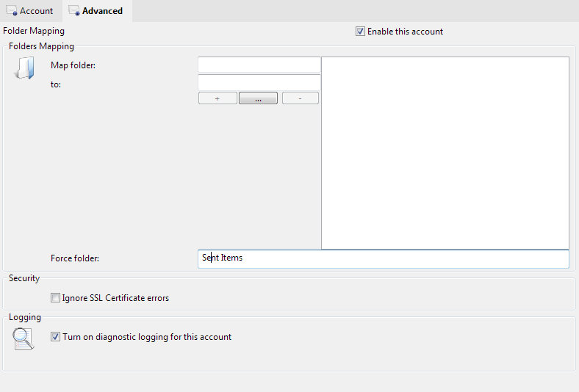Click into the 'to:' text field

(x=259, y=83)
